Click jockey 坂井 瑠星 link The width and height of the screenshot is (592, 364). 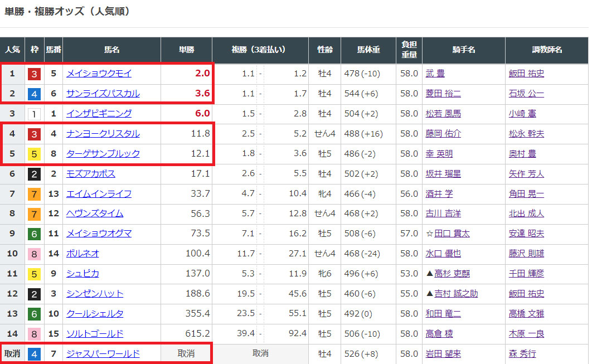click(x=443, y=174)
